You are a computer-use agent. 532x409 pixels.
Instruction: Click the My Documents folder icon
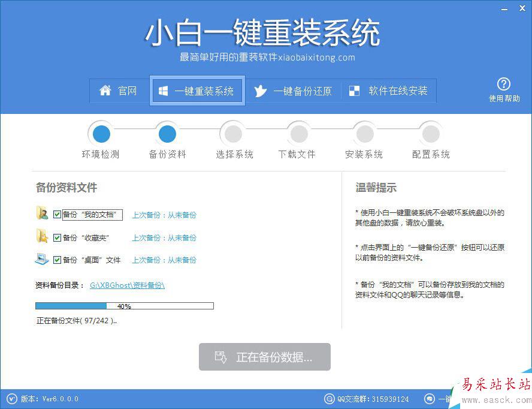tap(42, 213)
